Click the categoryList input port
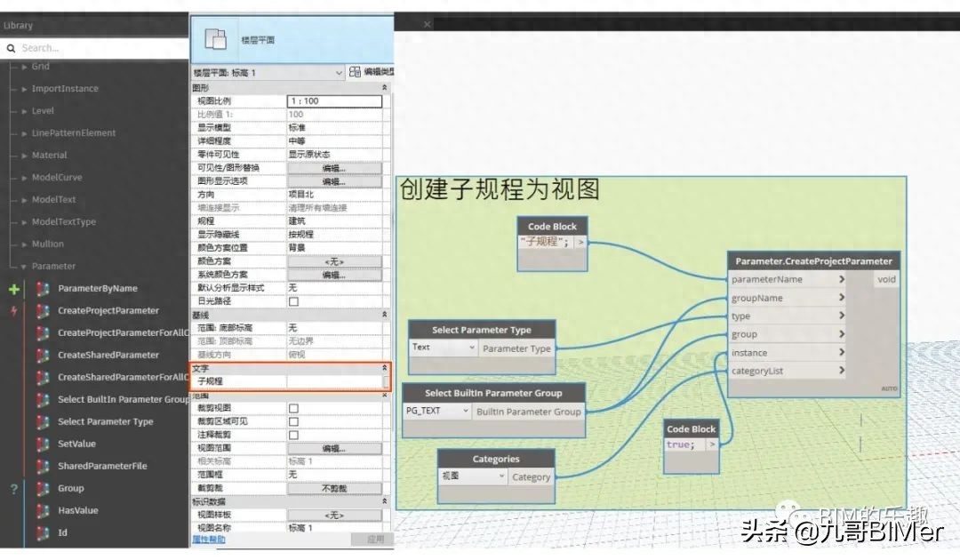The height and width of the screenshot is (560, 960). click(788, 371)
